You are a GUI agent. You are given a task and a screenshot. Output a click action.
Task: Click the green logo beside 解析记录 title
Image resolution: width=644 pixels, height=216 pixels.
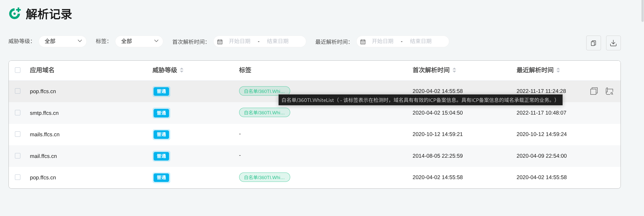[x=15, y=13]
